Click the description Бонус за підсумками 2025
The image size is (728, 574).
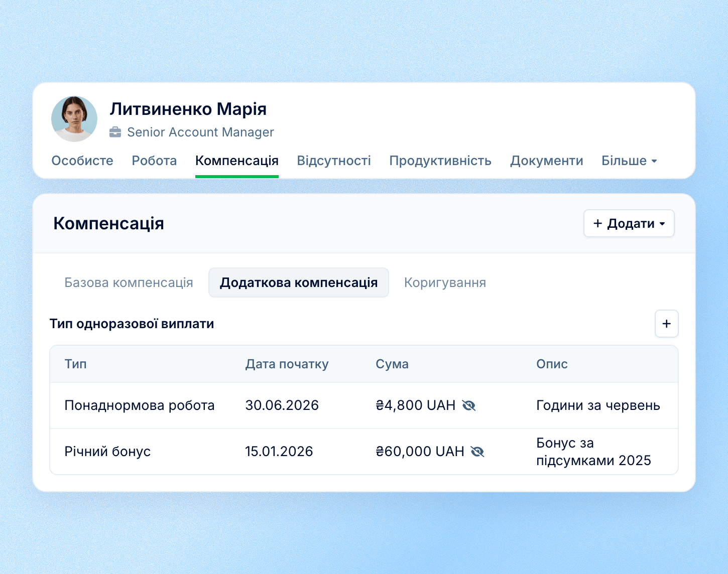pos(593,452)
